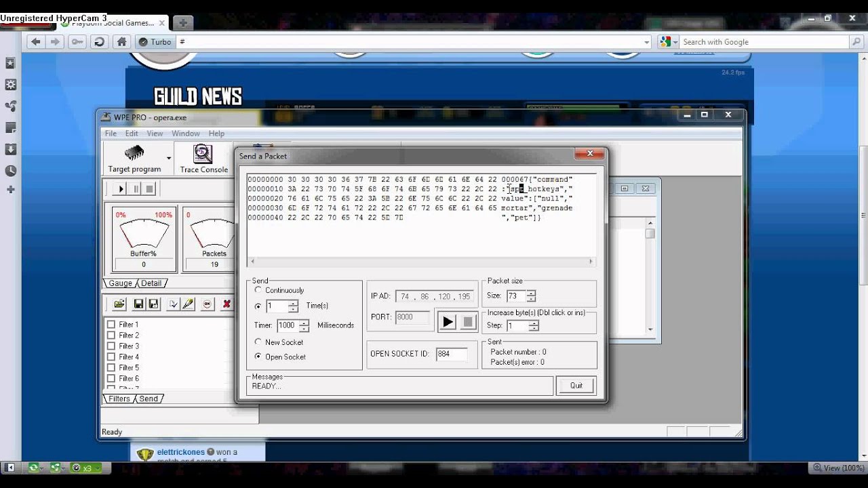Stop capture in WPE PRO toolbar
The image size is (868, 488).
point(150,188)
